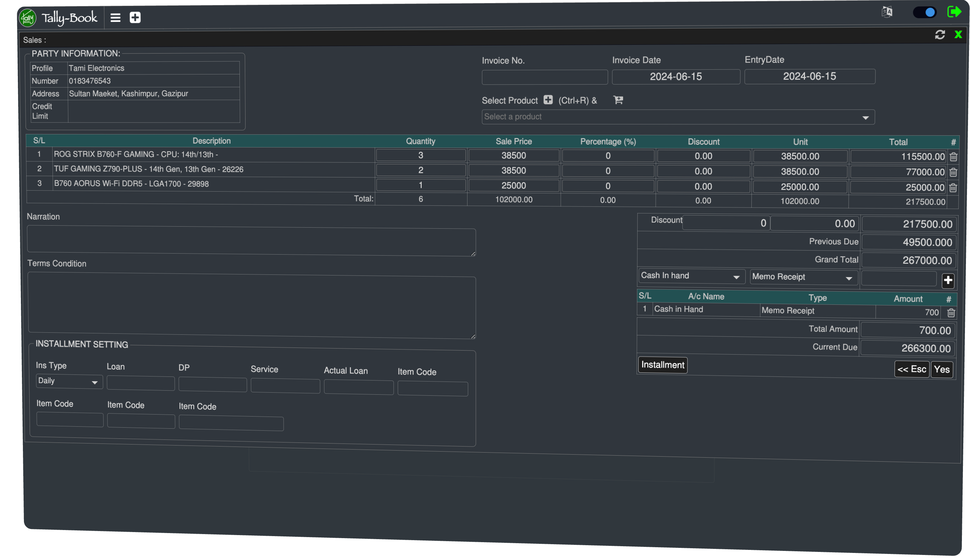Open the Select a product dropdown

[678, 117]
